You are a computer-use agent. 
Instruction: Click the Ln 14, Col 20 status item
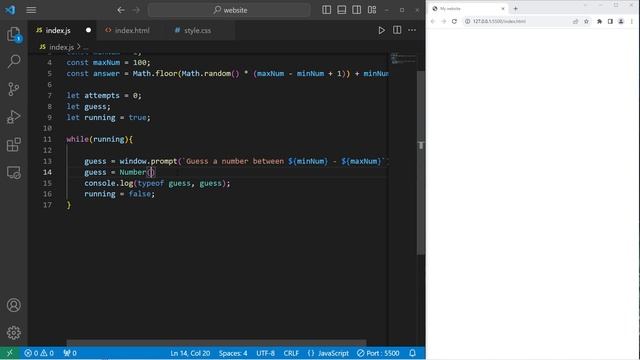coord(190,353)
